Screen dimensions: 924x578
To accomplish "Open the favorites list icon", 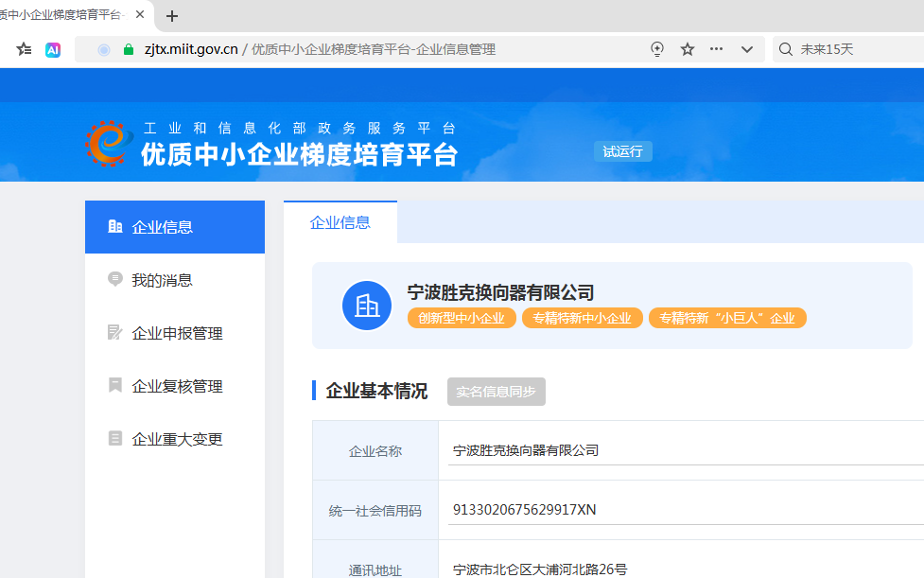I will pyautogui.click(x=24, y=49).
